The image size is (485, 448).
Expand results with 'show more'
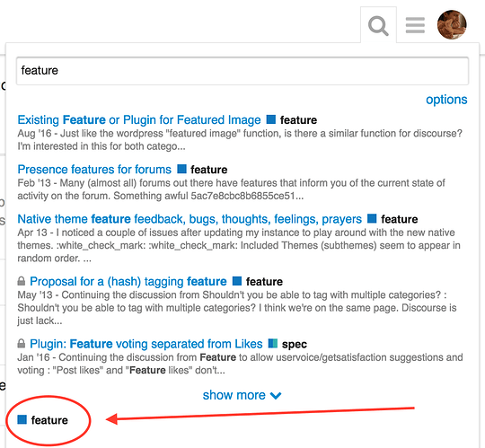(242, 395)
